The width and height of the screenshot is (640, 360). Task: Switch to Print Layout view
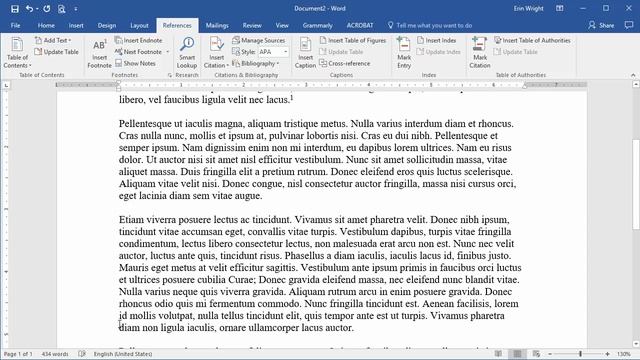click(x=517, y=354)
